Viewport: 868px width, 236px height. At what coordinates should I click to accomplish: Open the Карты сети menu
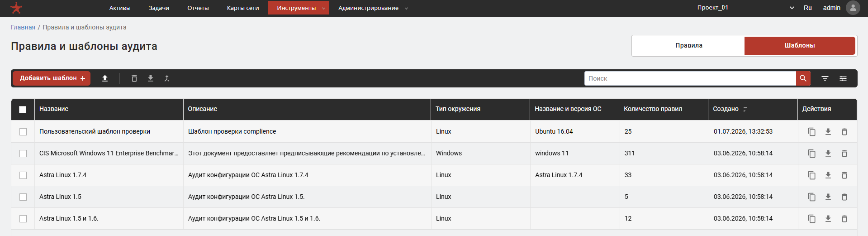pyautogui.click(x=243, y=8)
